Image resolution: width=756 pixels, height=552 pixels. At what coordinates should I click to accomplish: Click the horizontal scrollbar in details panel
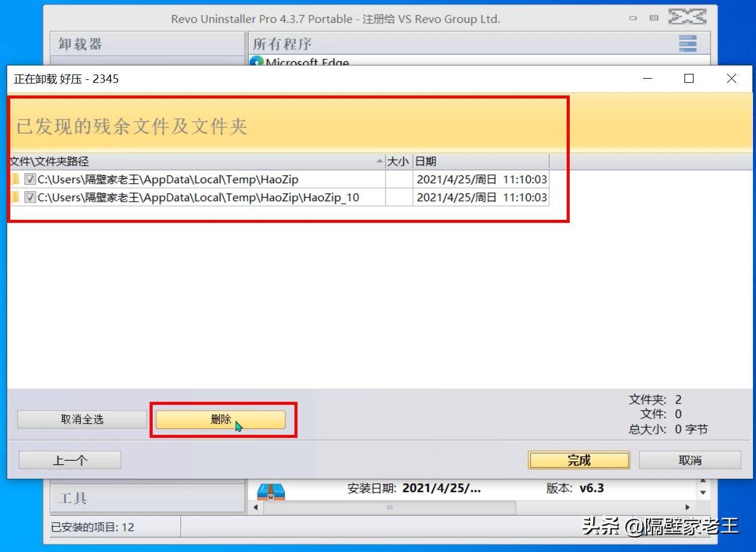pos(389,508)
